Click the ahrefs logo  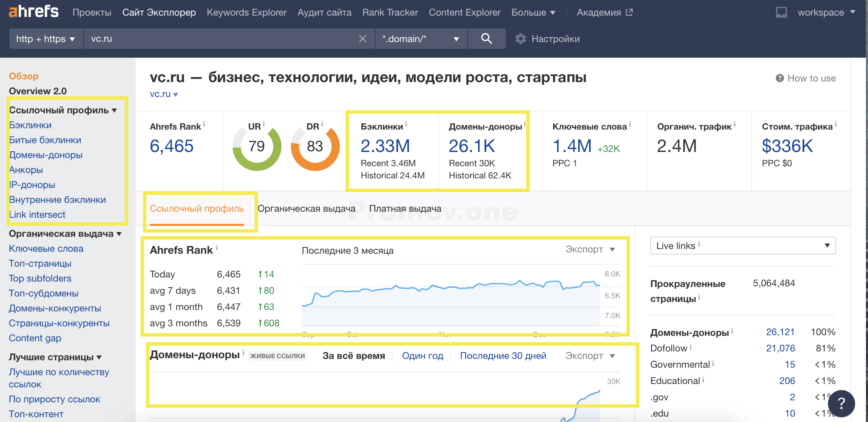(34, 12)
